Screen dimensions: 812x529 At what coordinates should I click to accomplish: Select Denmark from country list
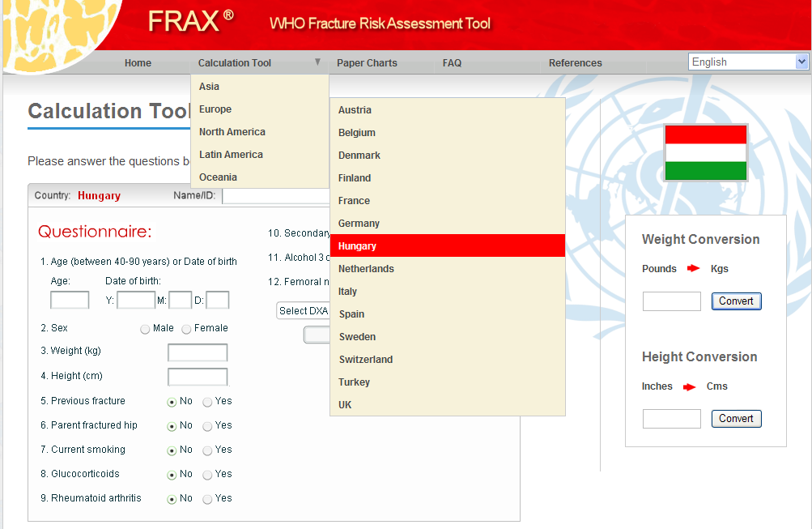pos(448,156)
